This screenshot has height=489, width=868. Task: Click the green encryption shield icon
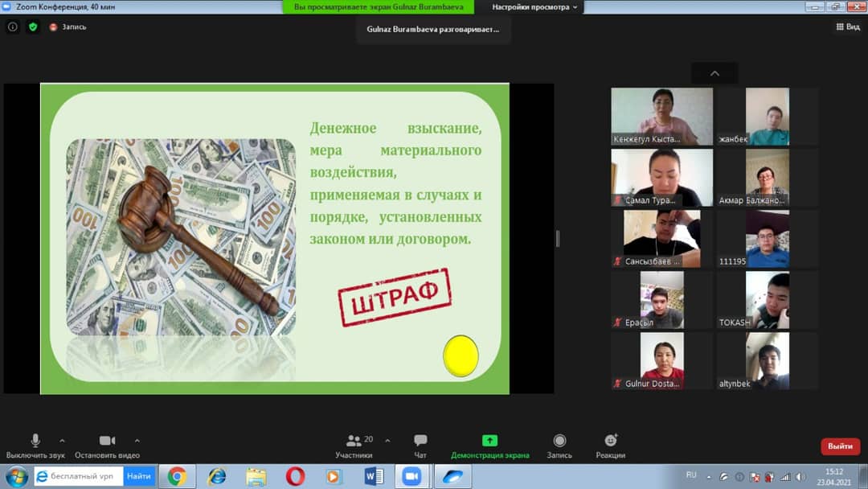(33, 27)
